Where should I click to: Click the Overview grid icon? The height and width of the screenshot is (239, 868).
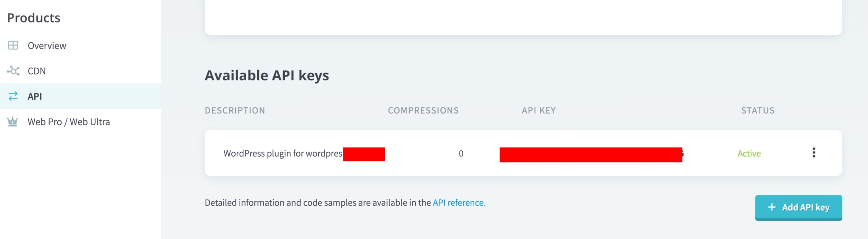pyautogui.click(x=13, y=45)
